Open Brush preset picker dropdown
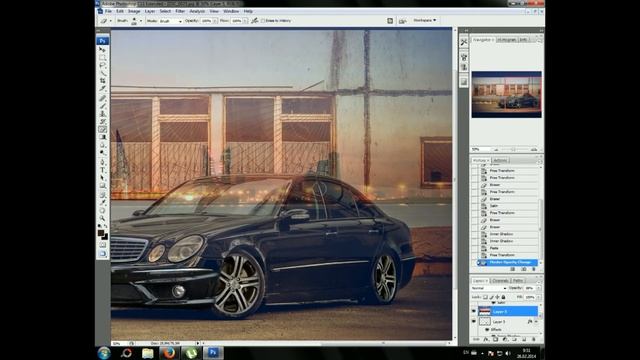The image size is (640, 360). 141,21
